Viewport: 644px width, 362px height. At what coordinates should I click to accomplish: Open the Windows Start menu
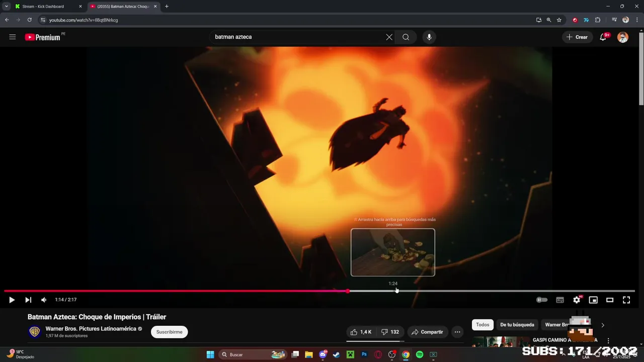click(210, 354)
